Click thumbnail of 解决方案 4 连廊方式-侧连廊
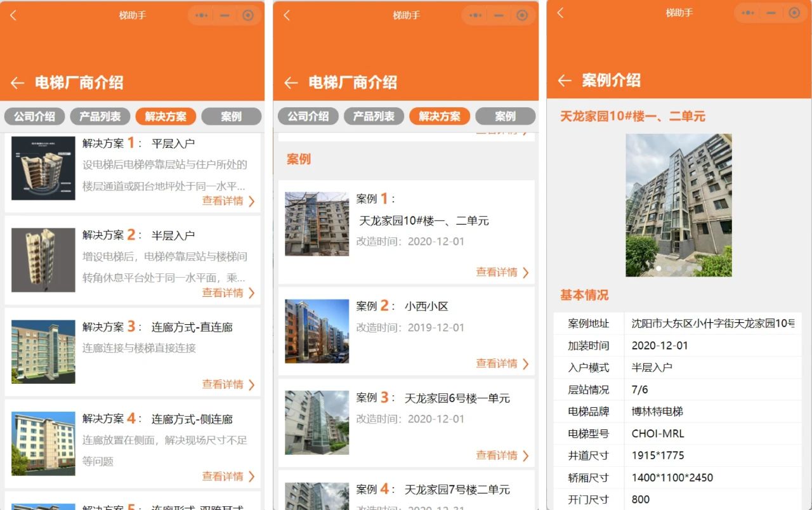 click(43, 443)
